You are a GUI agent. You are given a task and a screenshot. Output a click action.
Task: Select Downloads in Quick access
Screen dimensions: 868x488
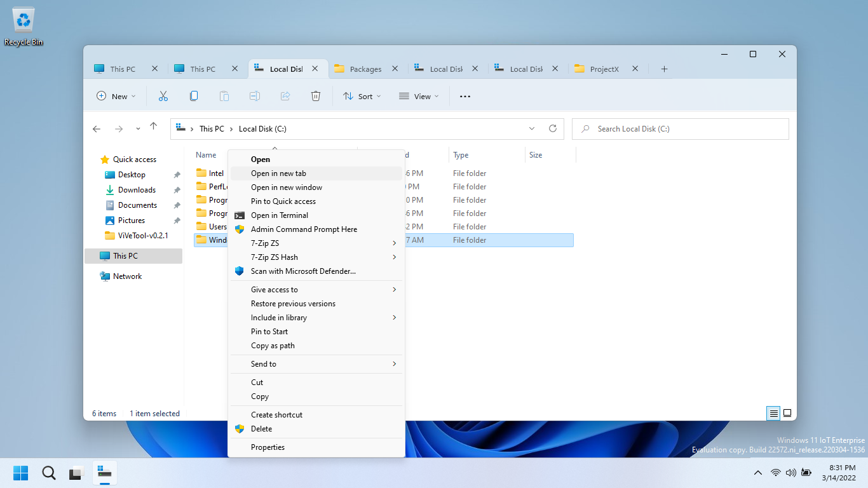[x=137, y=190]
